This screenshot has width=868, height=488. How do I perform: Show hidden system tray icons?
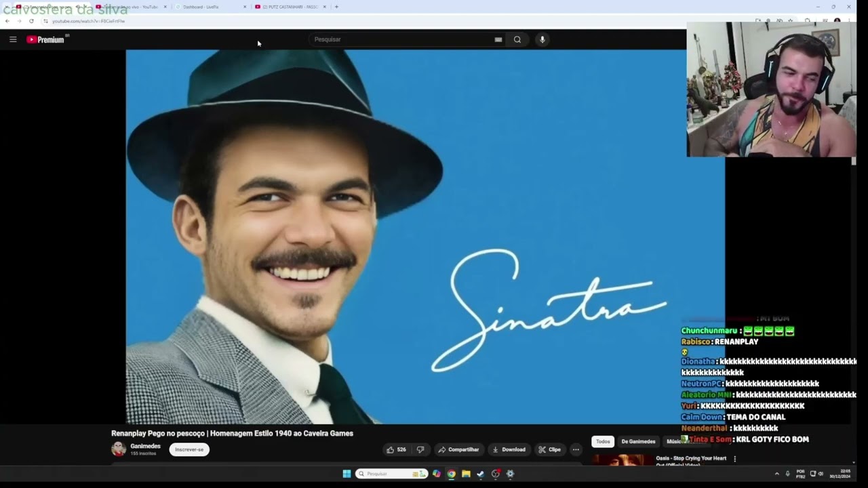pos(777,474)
